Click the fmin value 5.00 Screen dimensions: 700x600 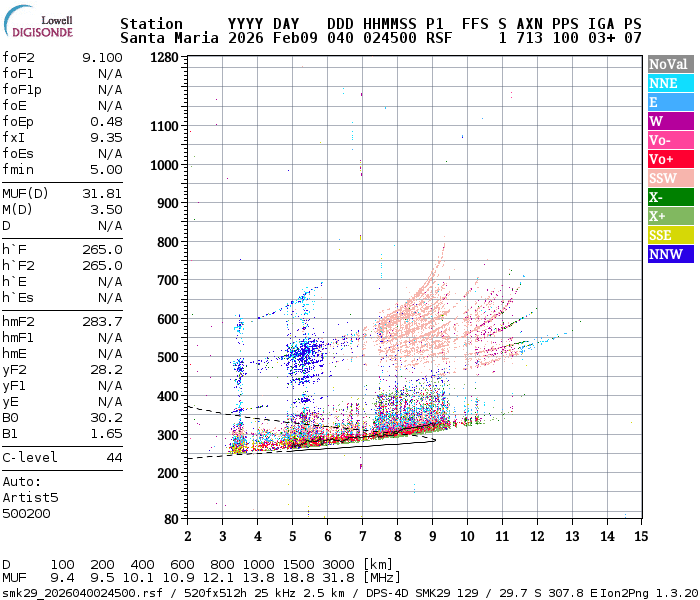(106, 170)
